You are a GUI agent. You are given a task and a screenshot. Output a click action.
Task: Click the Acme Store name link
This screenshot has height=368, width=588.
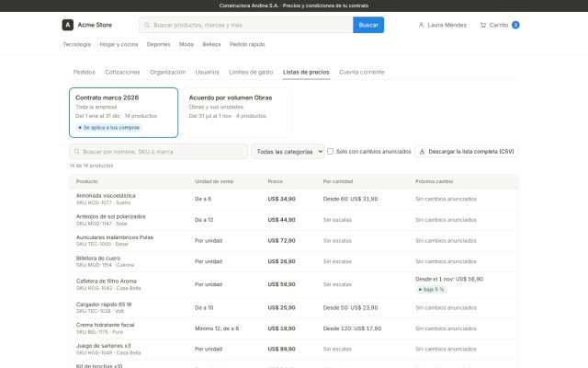[95, 25]
